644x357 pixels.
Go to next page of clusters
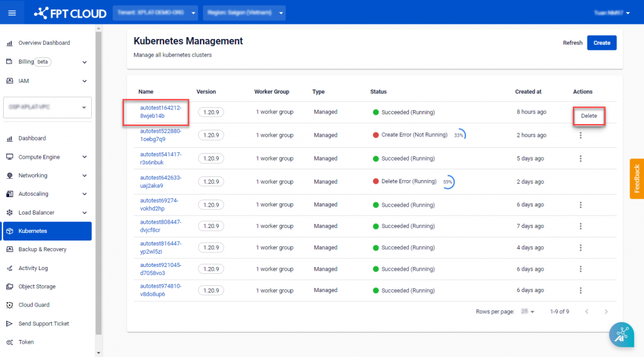click(x=606, y=312)
